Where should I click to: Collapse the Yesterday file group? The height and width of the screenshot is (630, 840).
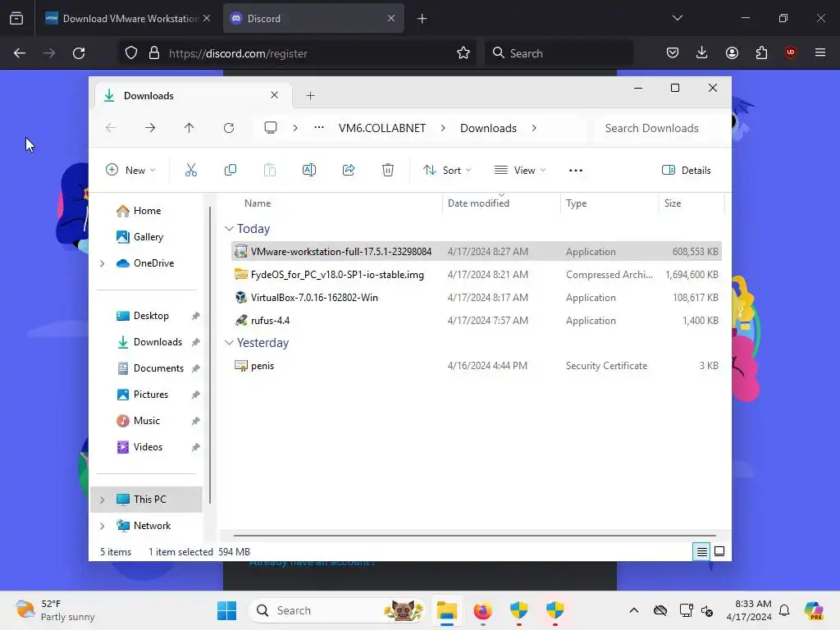point(229,343)
